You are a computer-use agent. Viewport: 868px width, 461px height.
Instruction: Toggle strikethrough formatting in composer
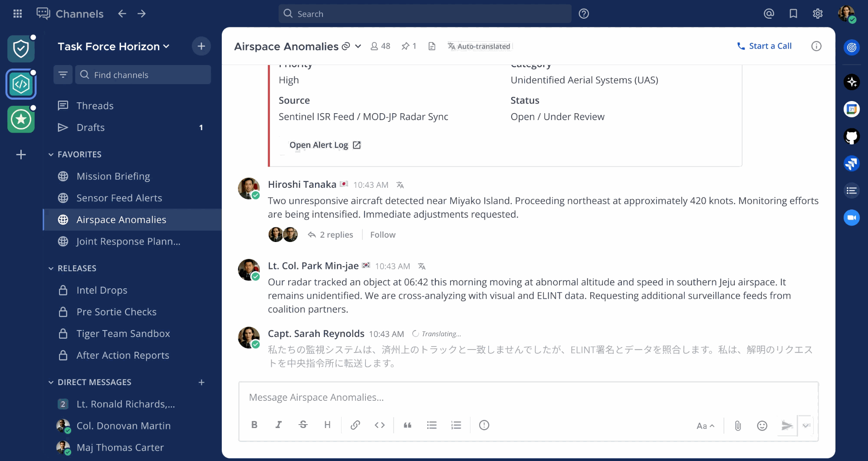[x=303, y=425]
